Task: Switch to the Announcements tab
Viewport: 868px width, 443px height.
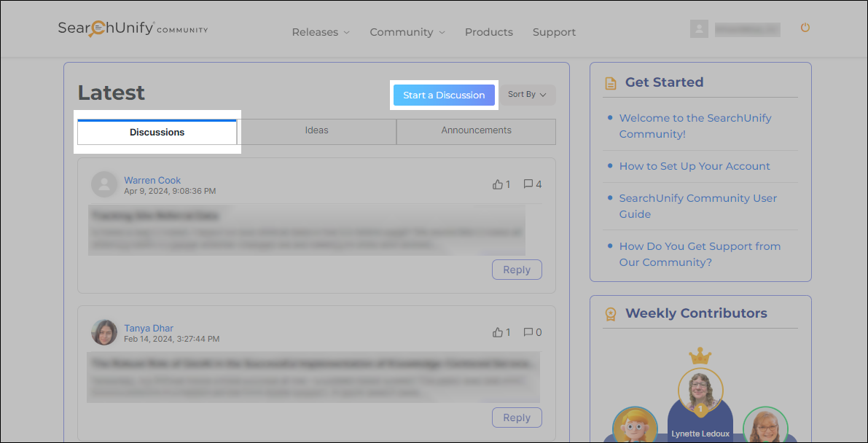Action: 476,131
